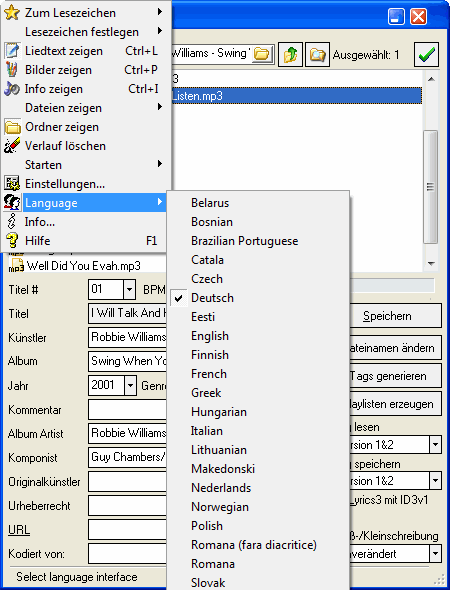This screenshot has width=450, height=590.
Task: Click in Kodiert von input field
Action: tap(127, 554)
